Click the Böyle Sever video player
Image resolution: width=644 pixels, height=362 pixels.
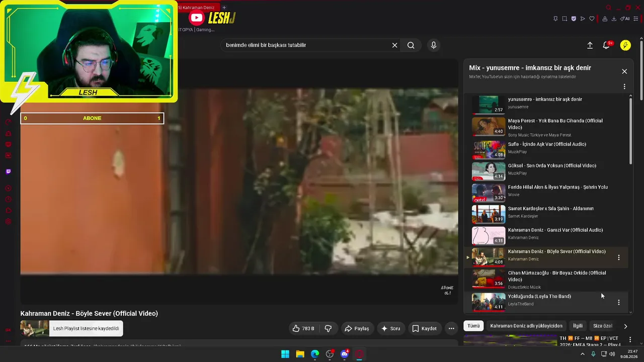239,182
